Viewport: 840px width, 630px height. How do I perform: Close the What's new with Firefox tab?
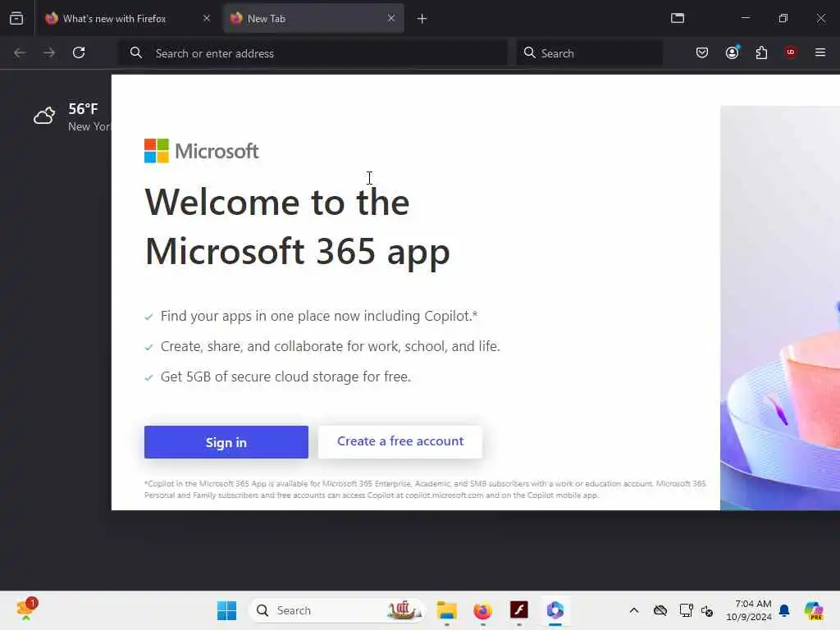click(207, 18)
